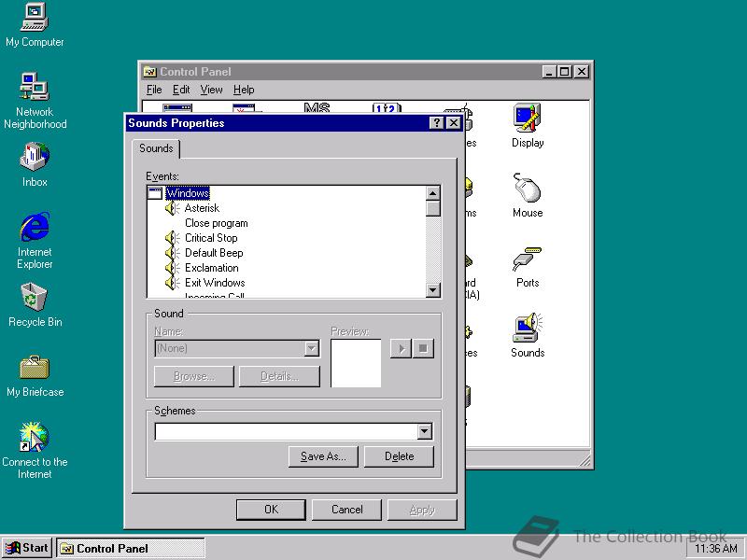Select the Display icon in Control Panel

pyautogui.click(x=528, y=126)
